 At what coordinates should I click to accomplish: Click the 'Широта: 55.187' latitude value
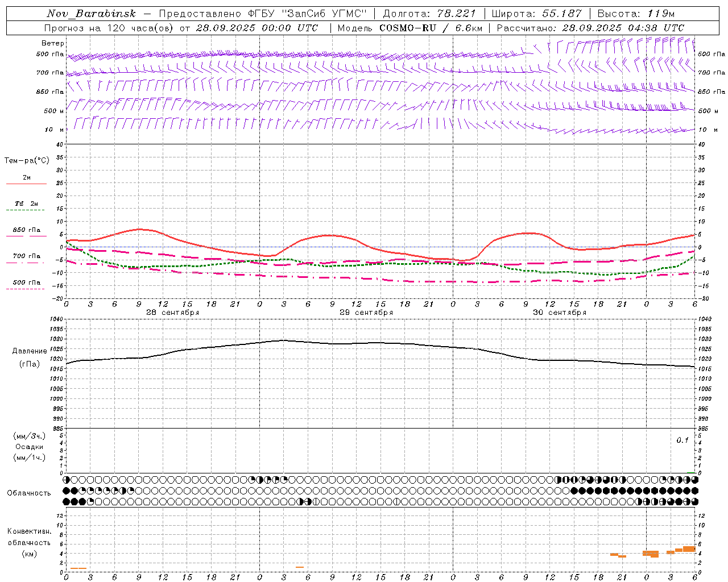(x=537, y=14)
